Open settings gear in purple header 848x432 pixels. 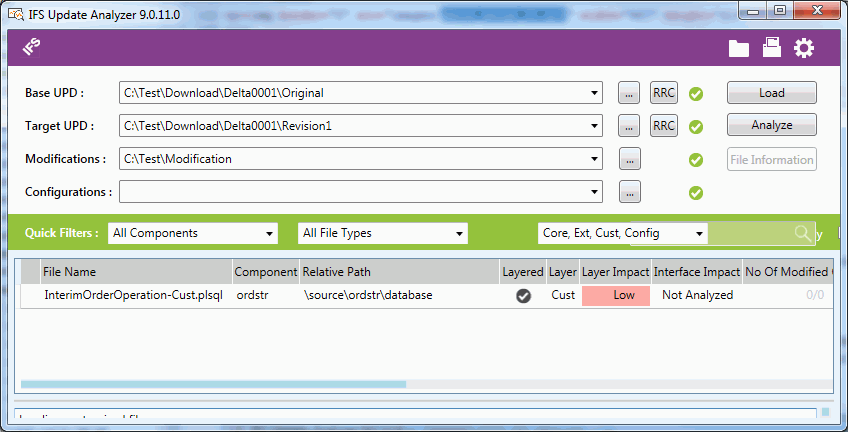pyautogui.click(x=804, y=48)
